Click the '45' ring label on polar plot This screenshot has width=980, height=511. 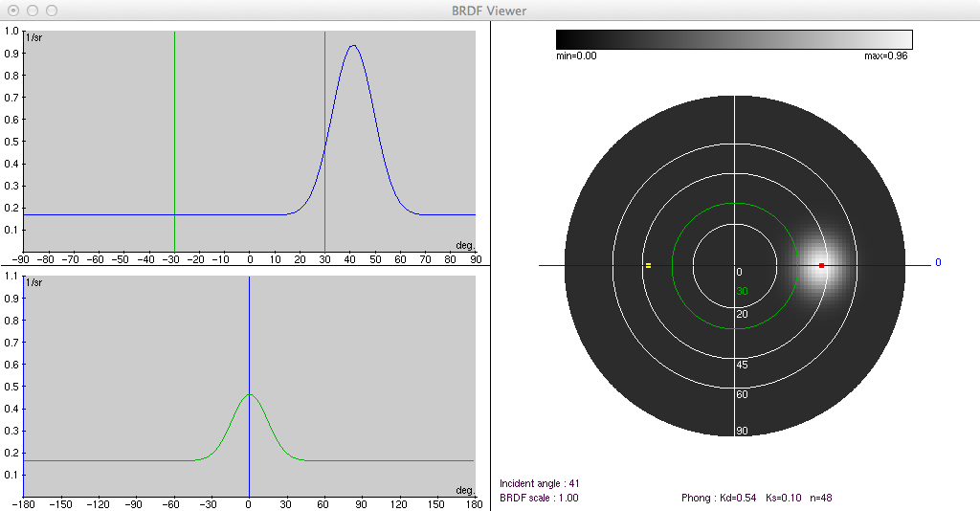coord(742,365)
